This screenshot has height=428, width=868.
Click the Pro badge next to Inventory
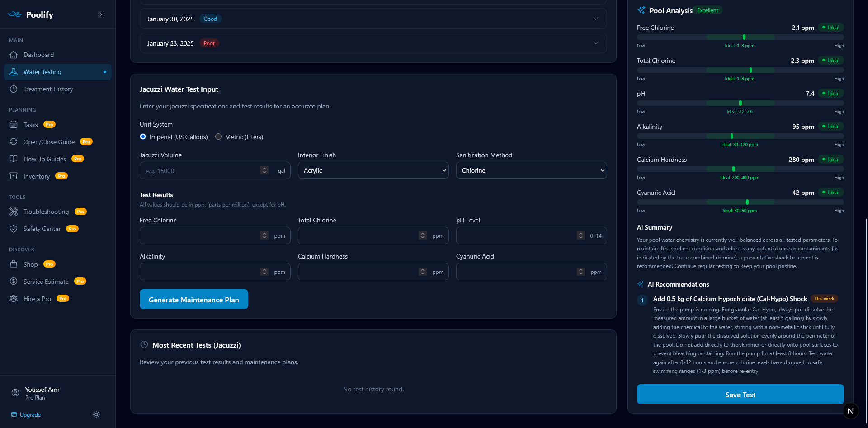click(x=61, y=176)
